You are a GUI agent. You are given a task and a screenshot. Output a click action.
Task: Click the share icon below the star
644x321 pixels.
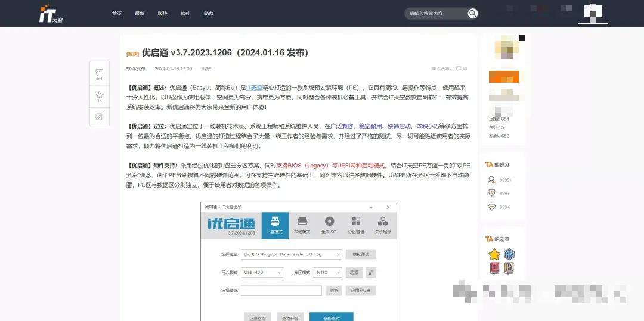click(100, 116)
